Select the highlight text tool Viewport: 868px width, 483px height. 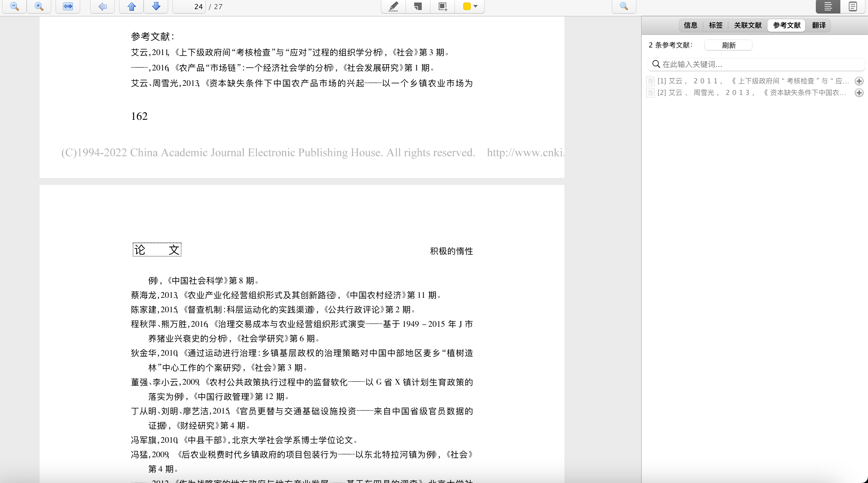point(393,7)
